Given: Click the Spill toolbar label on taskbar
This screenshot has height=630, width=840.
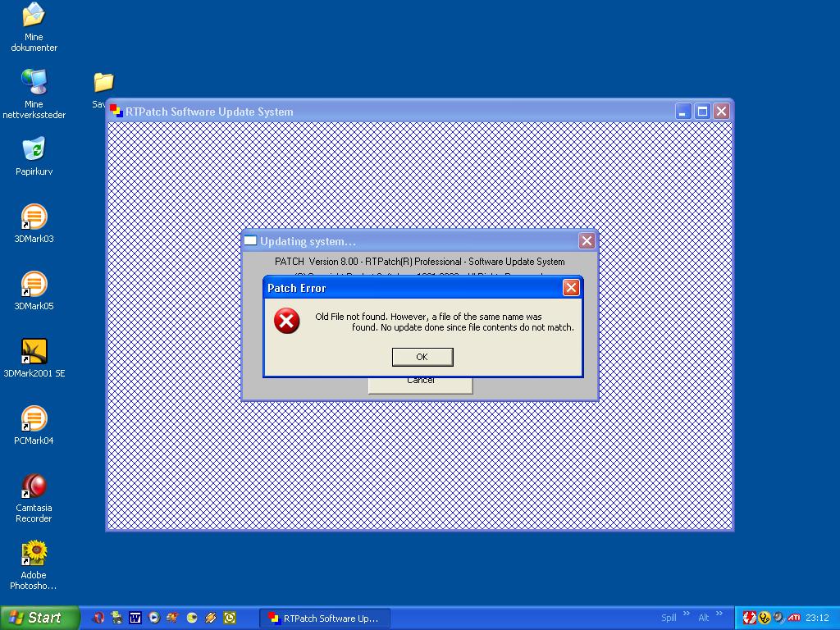Looking at the screenshot, I should [669, 618].
